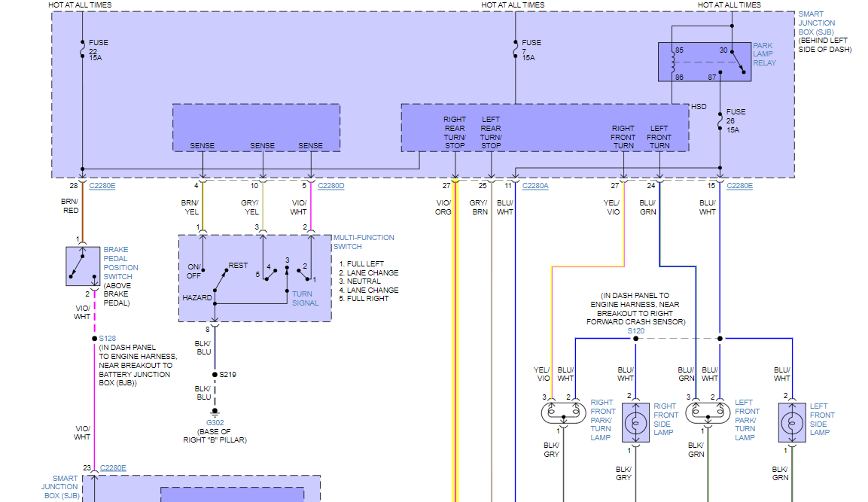Screen dimensions: 868x502
Task: Click the Left Front Side Lamp symbol
Action: [792, 423]
